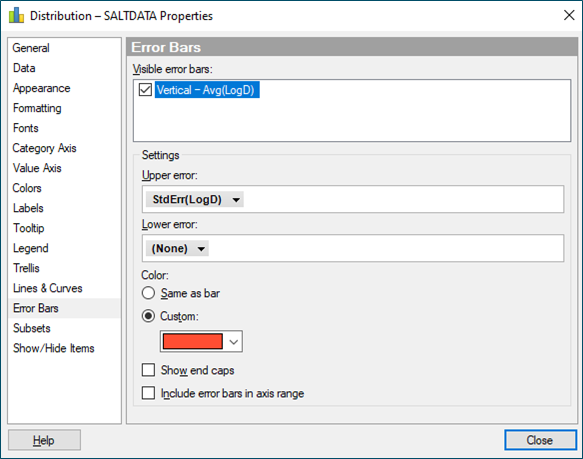Open Upper error StdErr(LogD) dropdown
583x459 pixels.
coord(194,200)
